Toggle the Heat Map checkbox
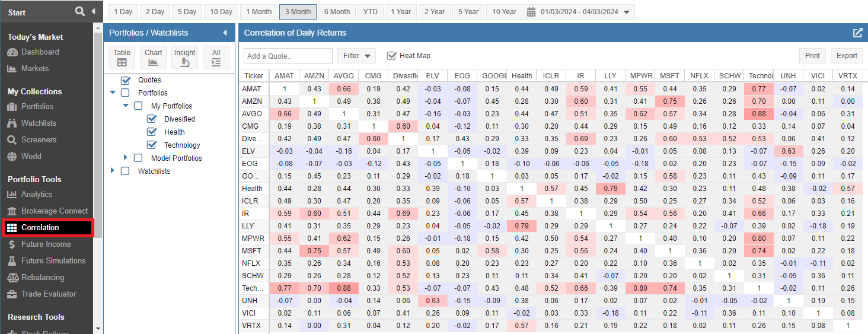Viewport: 868px width, 334px height. pos(391,56)
